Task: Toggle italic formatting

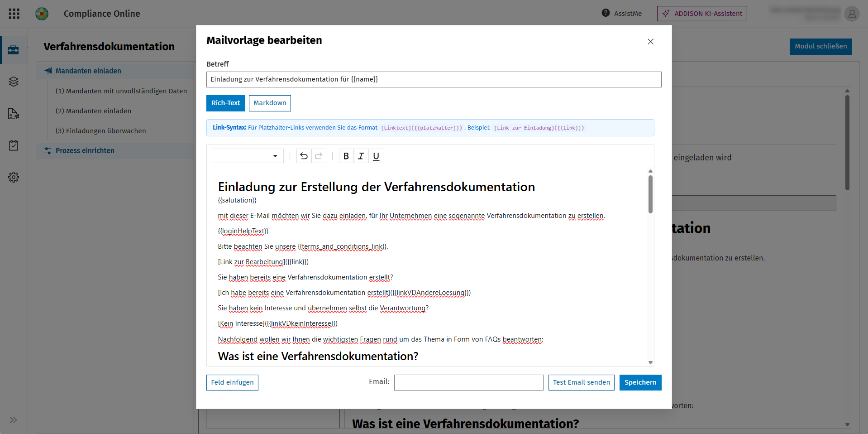Action: tap(361, 156)
